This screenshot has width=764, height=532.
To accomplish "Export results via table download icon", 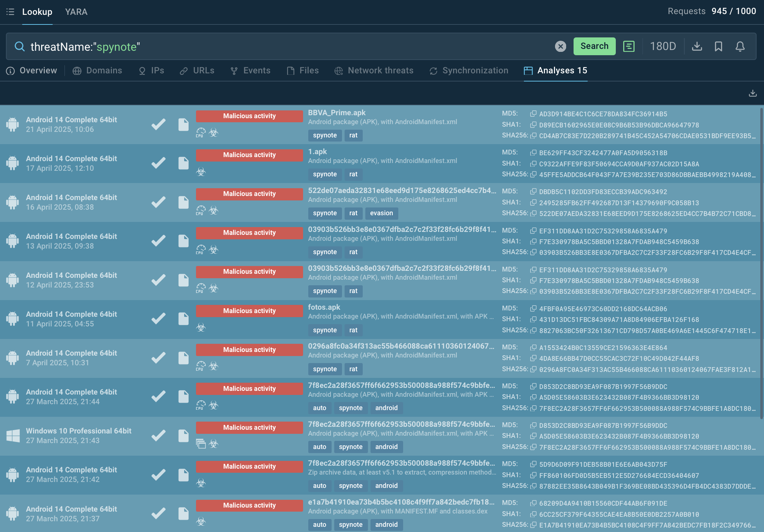I will click(x=753, y=93).
